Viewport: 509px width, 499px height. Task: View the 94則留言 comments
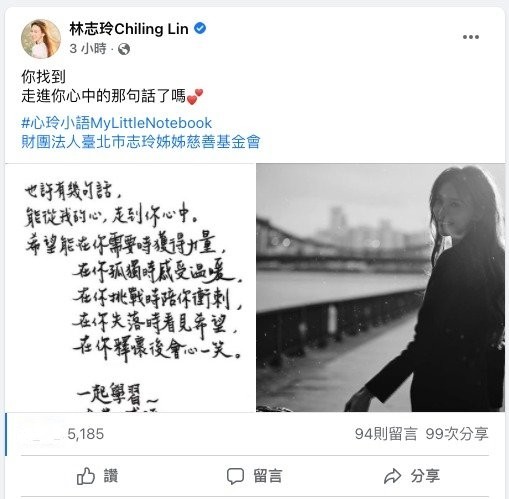coord(386,434)
